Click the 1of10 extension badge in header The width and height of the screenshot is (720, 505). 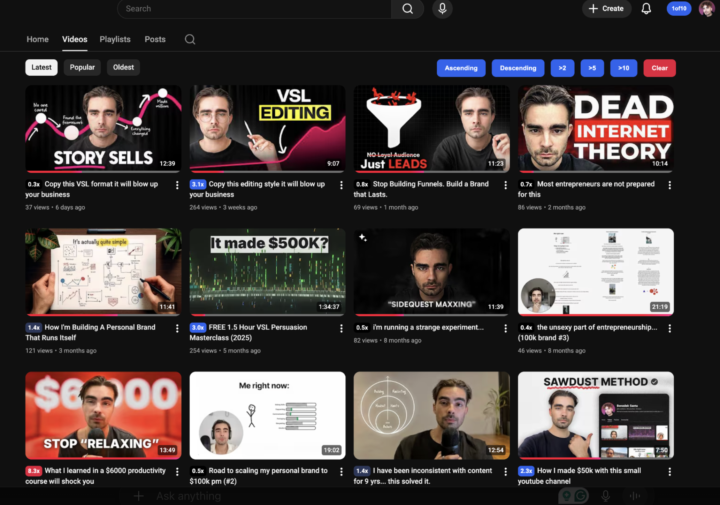click(x=679, y=8)
